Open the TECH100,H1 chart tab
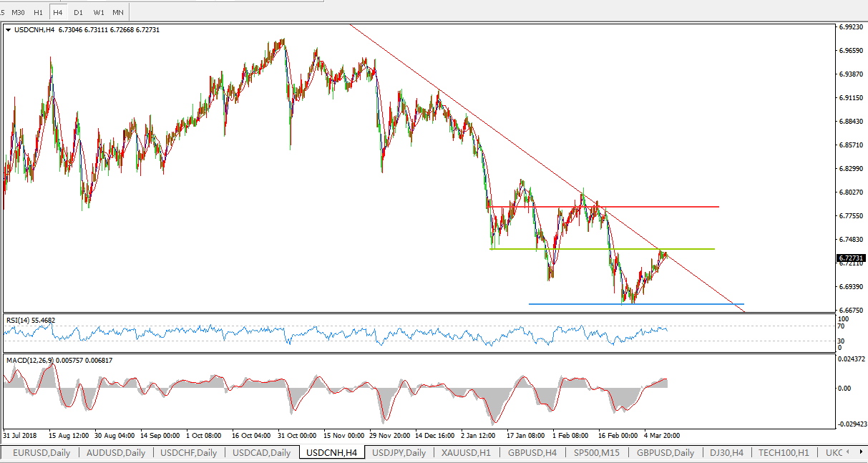This screenshot has width=868, height=463. point(783,452)
